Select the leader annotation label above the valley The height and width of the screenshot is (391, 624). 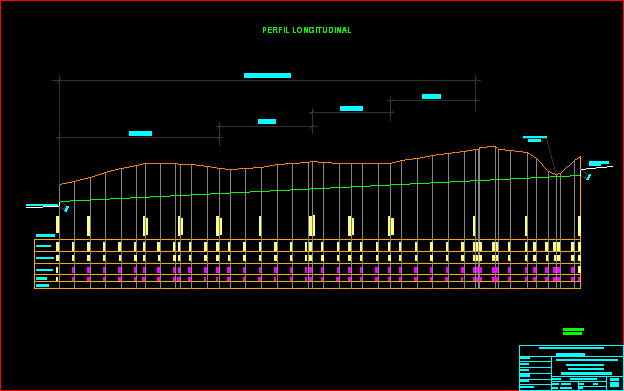534,139
